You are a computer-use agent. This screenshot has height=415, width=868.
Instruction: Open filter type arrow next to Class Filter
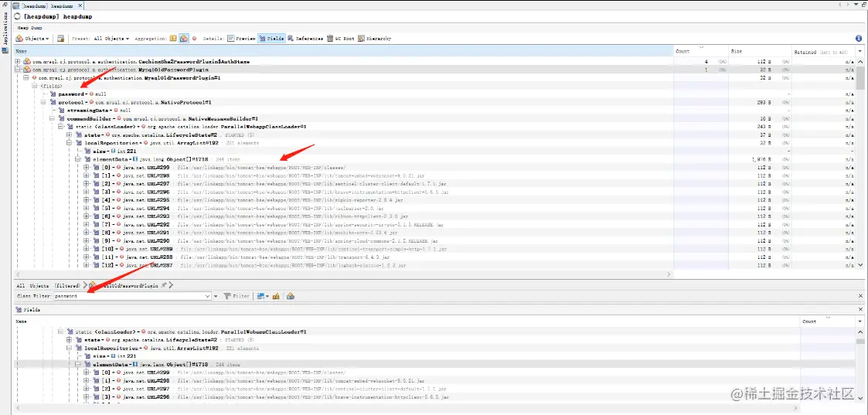216,297
